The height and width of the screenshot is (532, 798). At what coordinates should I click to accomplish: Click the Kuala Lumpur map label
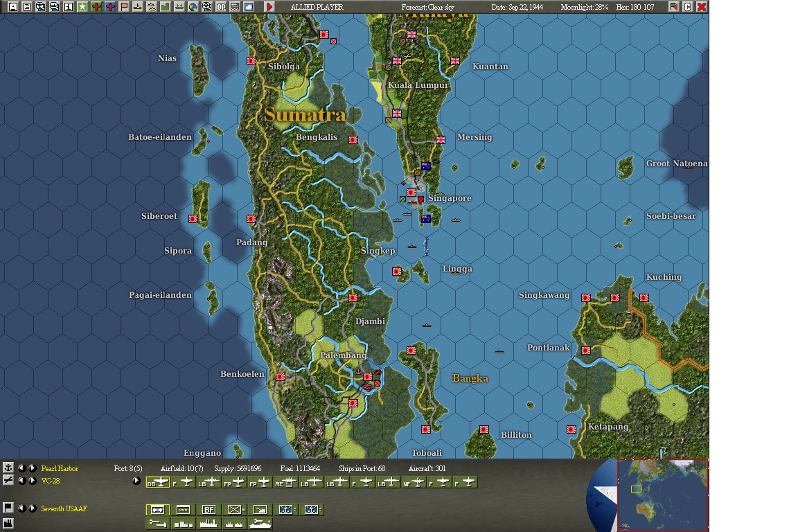tap(418, 85)
